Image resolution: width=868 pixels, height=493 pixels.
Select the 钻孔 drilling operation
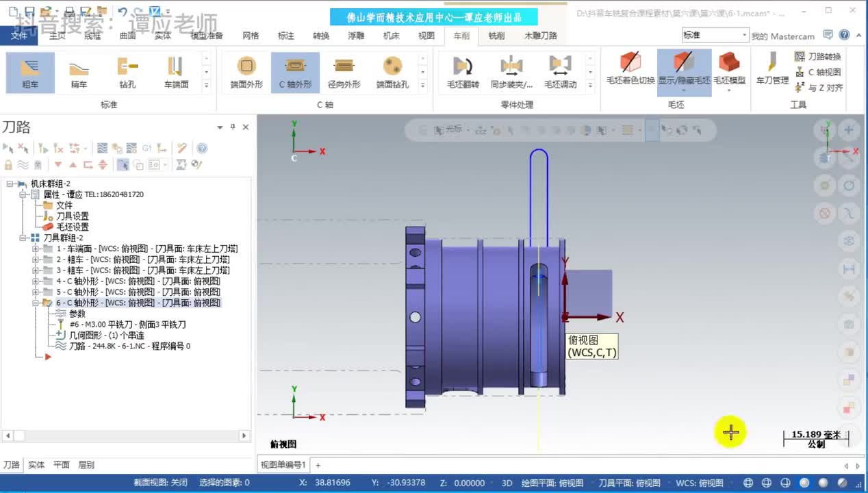tap(127, 73)
